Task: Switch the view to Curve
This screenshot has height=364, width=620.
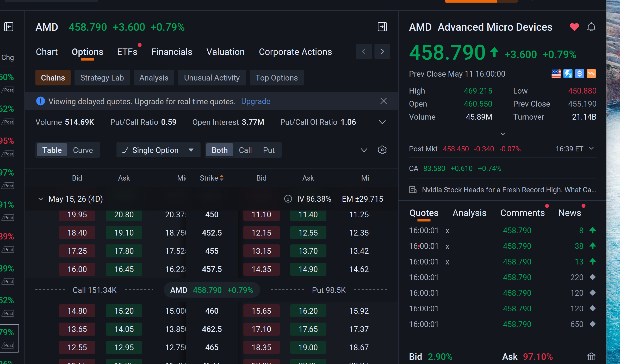Action: point(83,150)
